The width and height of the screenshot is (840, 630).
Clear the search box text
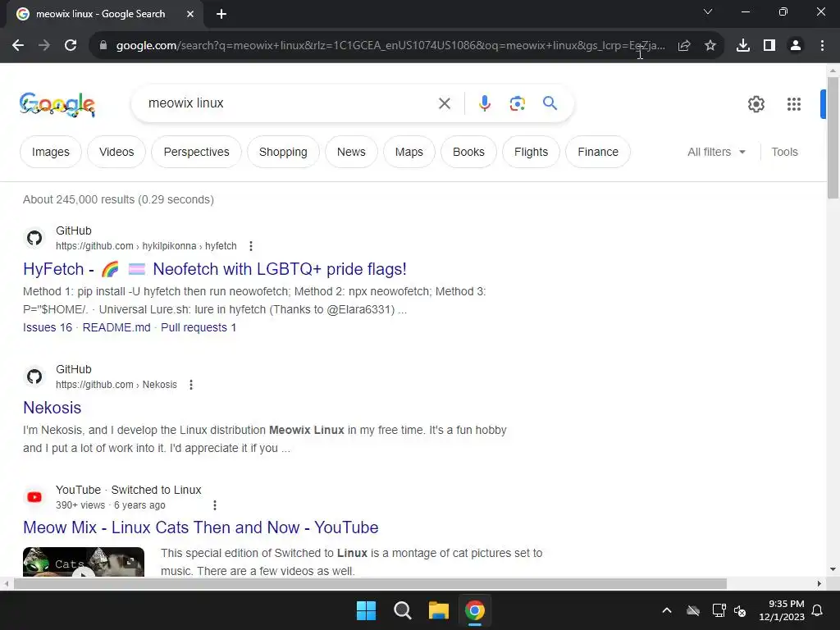[x=445, y=103]
